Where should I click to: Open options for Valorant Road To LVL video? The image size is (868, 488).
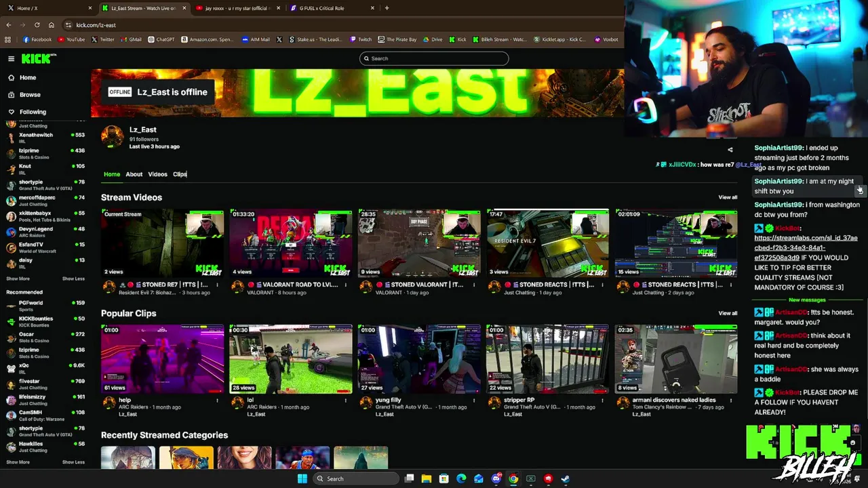click(x=345, y=285)
